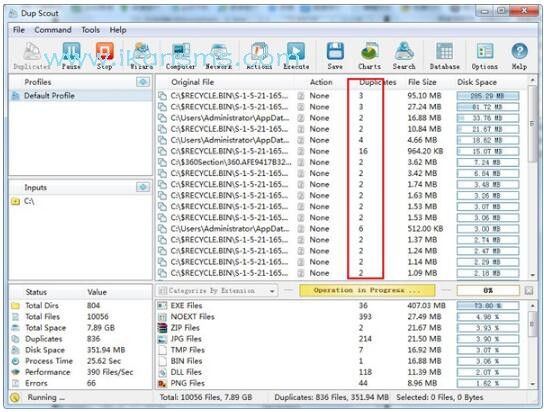Click the DLL Files category icon
Screen dimensions: 544x412
pos(162,372)
